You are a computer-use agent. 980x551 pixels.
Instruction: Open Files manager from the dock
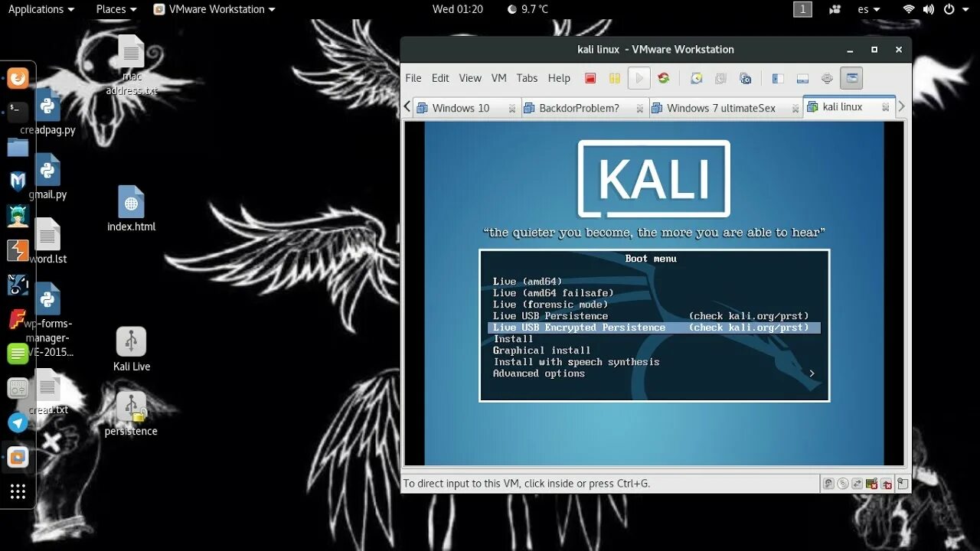pos(18,147)
